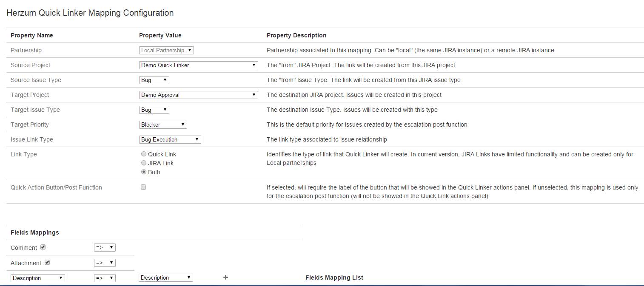Expand the source Description field dropdown
The image size is (644, 286).
38,278
